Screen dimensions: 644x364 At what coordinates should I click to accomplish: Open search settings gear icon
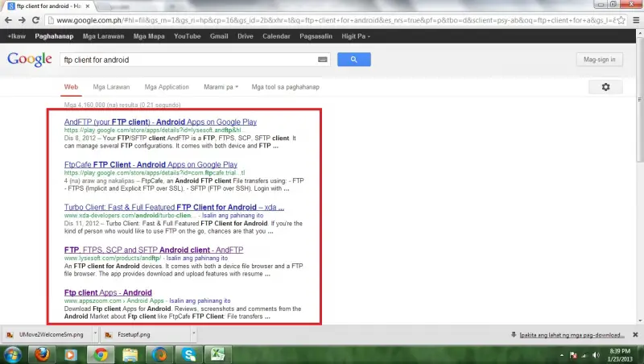tap(605, 87)
